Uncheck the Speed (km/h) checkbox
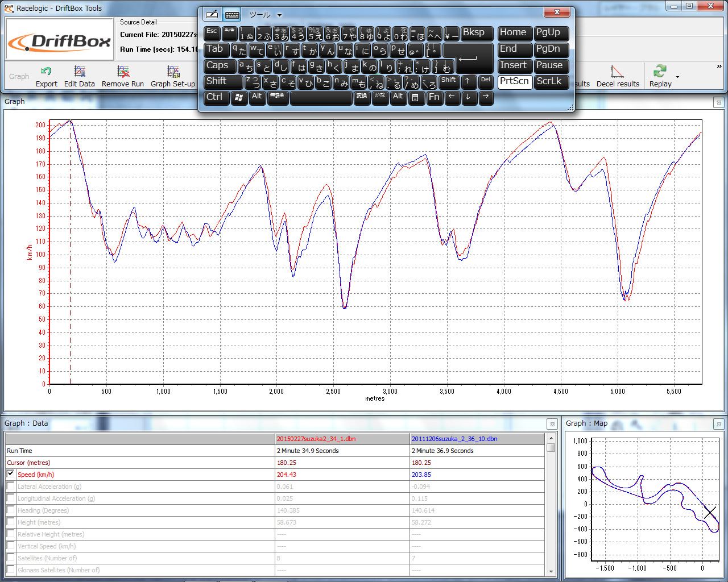This screenshot has height=582, width=728. pyautogui.click(x=10, y=474)
